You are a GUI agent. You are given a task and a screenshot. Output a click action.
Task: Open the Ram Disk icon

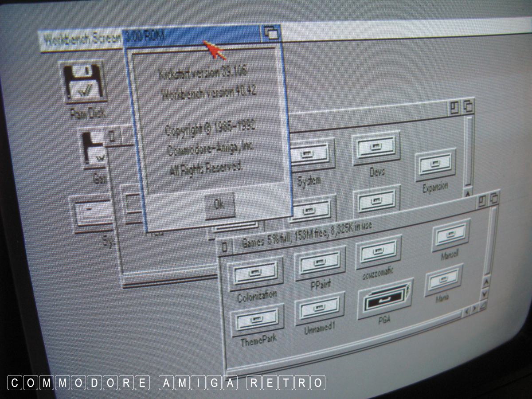(x=84, y=84)
